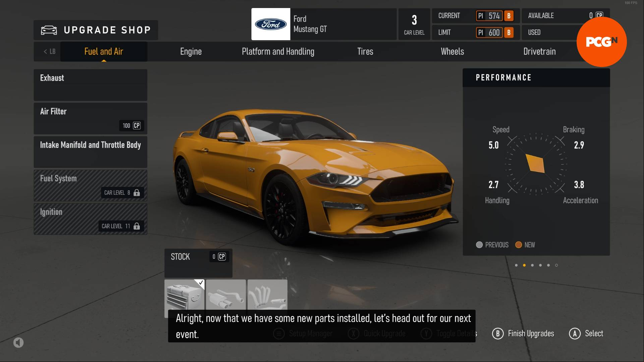Click the STOCK part label
Viewport: 644px width, 362px height.
pos(180,257)
